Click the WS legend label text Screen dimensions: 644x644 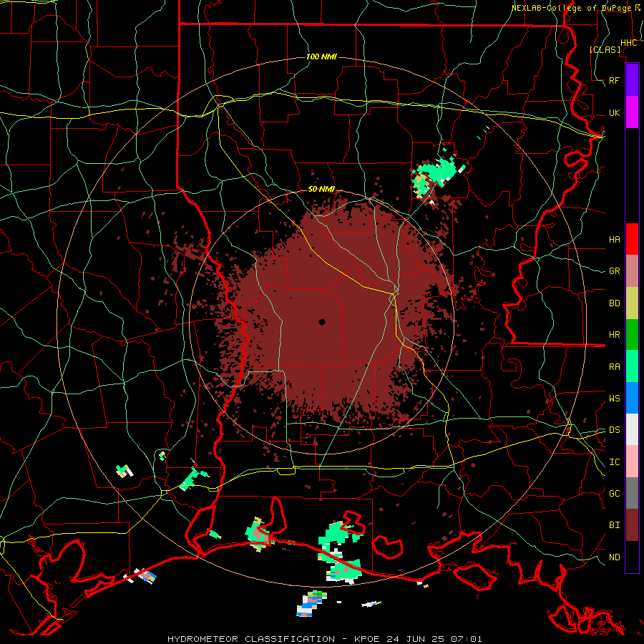click(615, 398)
